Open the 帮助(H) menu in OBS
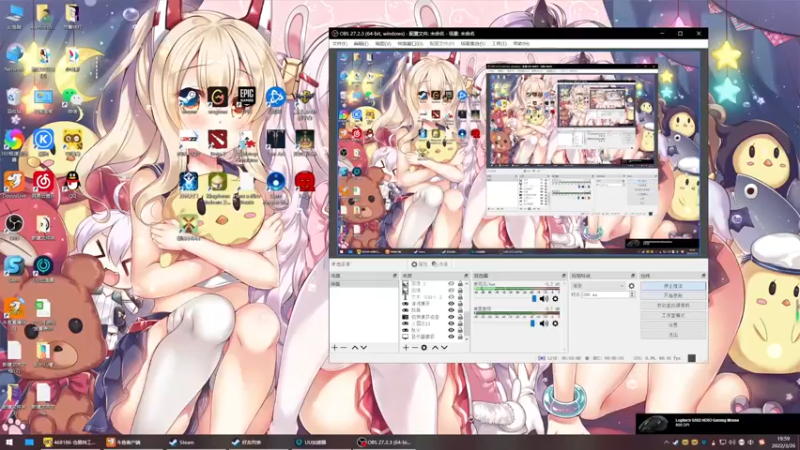 pos(521,44)
